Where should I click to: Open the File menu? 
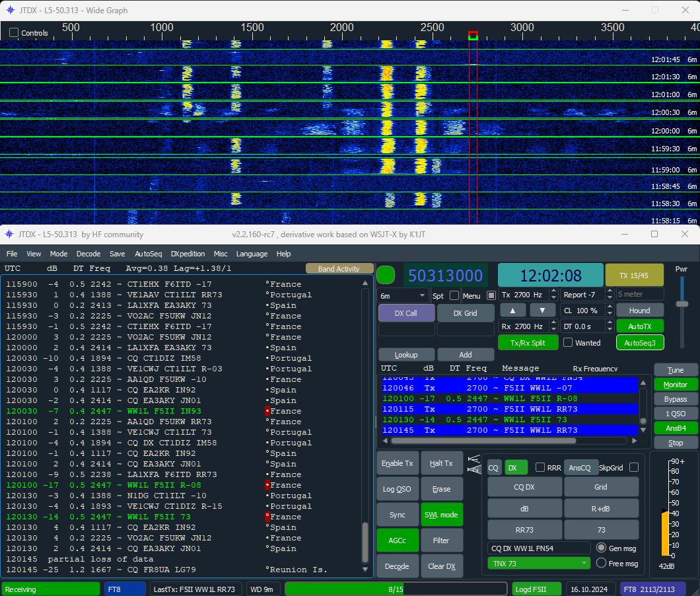click(12, 253)
